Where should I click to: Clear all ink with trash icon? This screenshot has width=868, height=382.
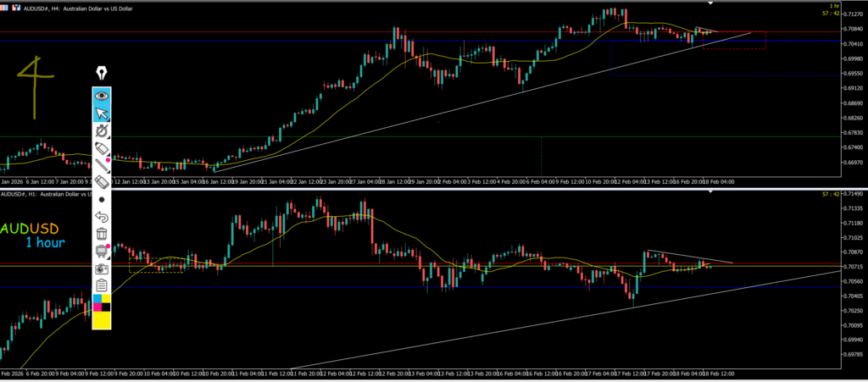(x=102, y=233)
